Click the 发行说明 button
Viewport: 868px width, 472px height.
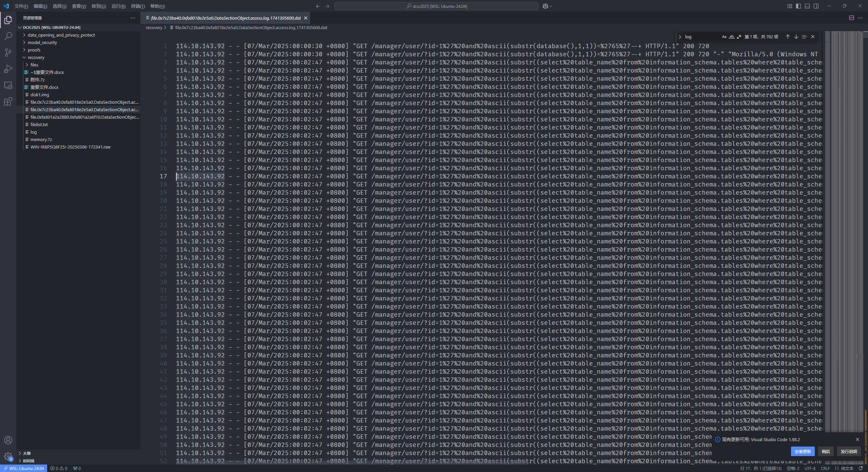tap(848, 451)
